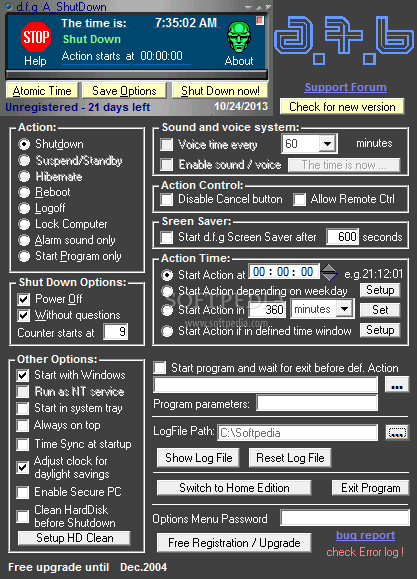Enable Allow Remote Ctrl
This screenshot has height=579, width=417.
pyautogui.click(x=299, y=199)
